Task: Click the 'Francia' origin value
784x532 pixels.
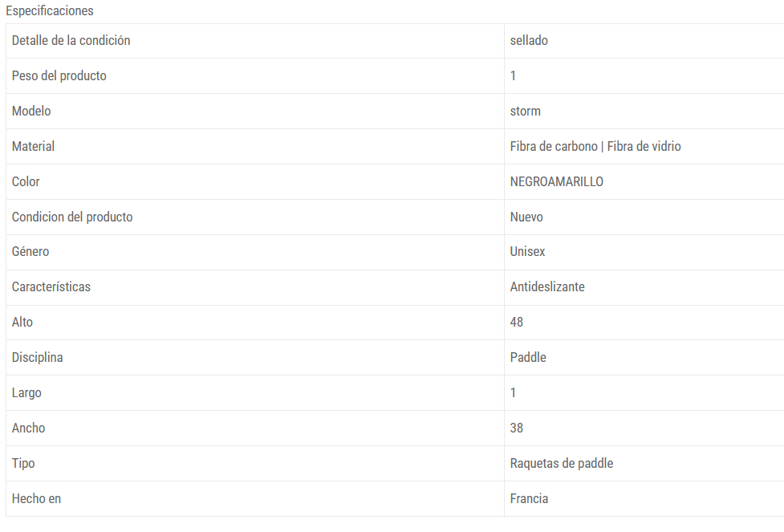Action: [x=529, y=498]
